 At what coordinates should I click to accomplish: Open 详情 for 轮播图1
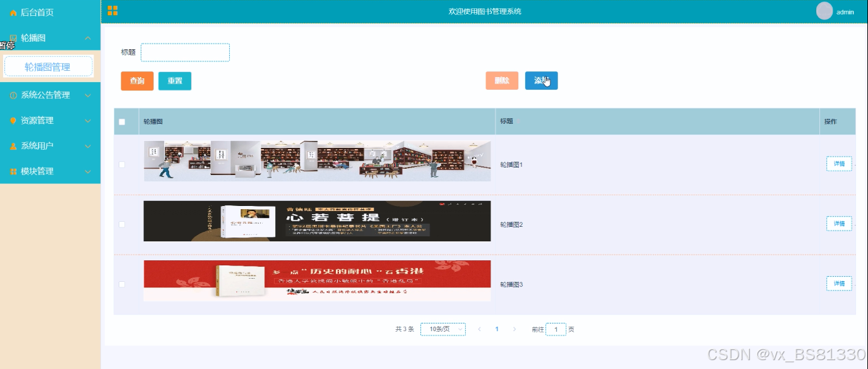click(839, 164)
